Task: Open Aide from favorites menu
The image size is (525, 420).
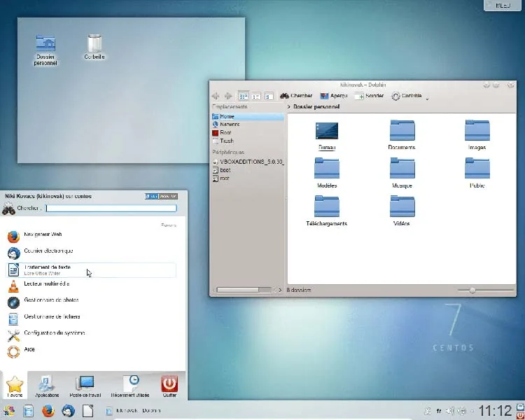Action: click(91, 351)
